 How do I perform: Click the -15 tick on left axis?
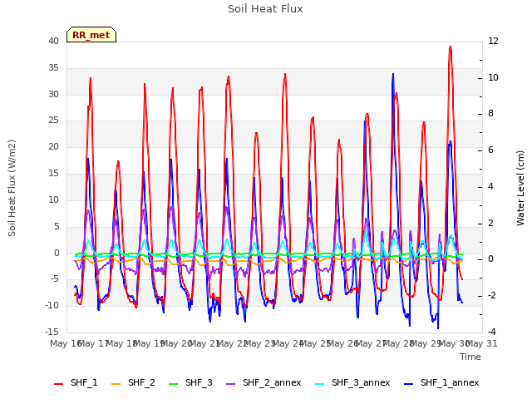pyautogui.click(x=52, y=332)
